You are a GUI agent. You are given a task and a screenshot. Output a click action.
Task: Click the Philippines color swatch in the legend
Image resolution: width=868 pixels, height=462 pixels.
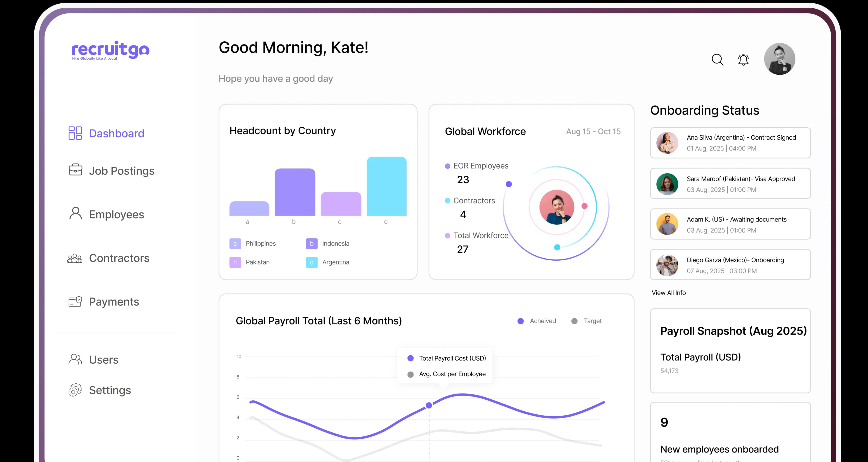(x=235, y=243)
